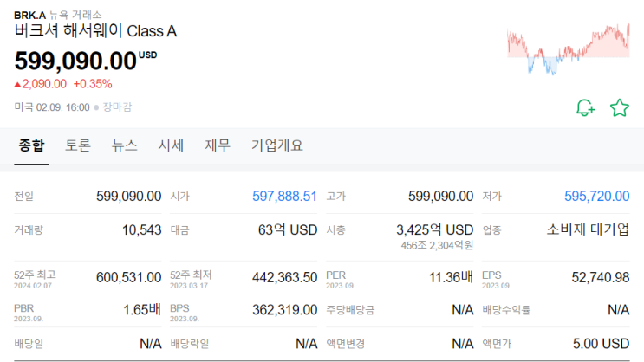Click the 액면가 value 5.00 USD
The width and height of the screenshot is (644, 362).
pyautogui.click(x=602, y=344)
